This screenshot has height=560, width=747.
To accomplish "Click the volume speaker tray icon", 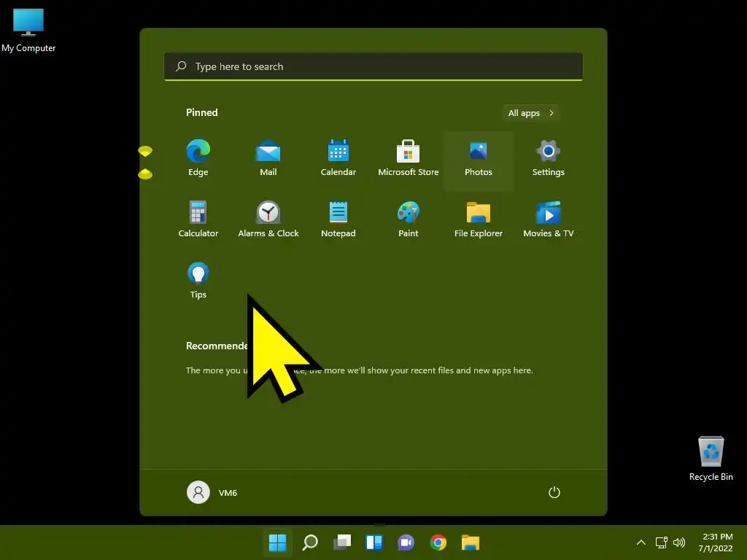I will [679, 542].
